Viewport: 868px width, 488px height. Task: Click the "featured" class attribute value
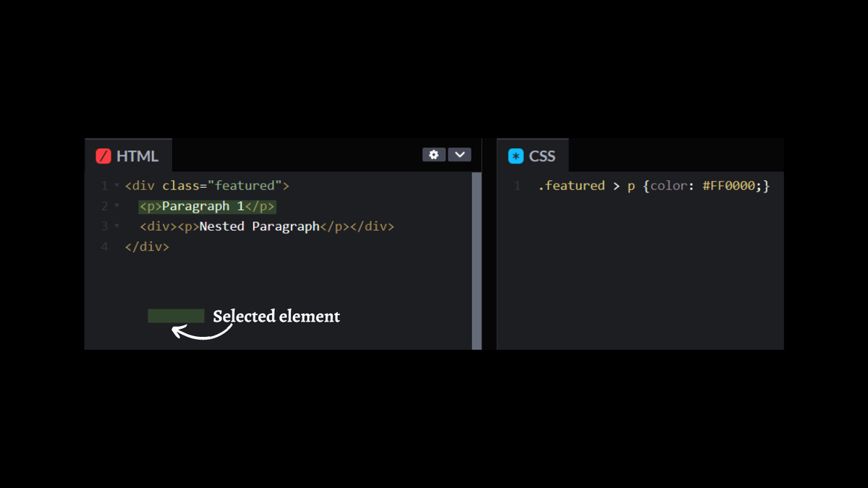point(245,186)
